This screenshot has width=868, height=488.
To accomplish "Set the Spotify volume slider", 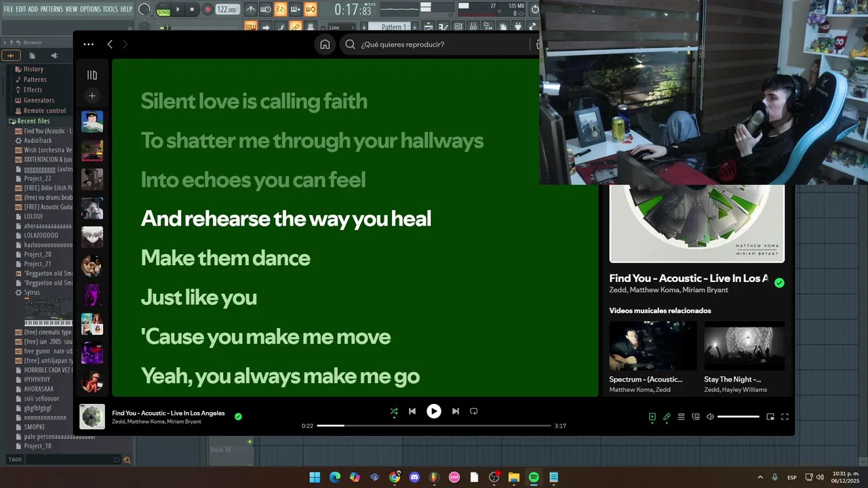I will tap(738, 417).
